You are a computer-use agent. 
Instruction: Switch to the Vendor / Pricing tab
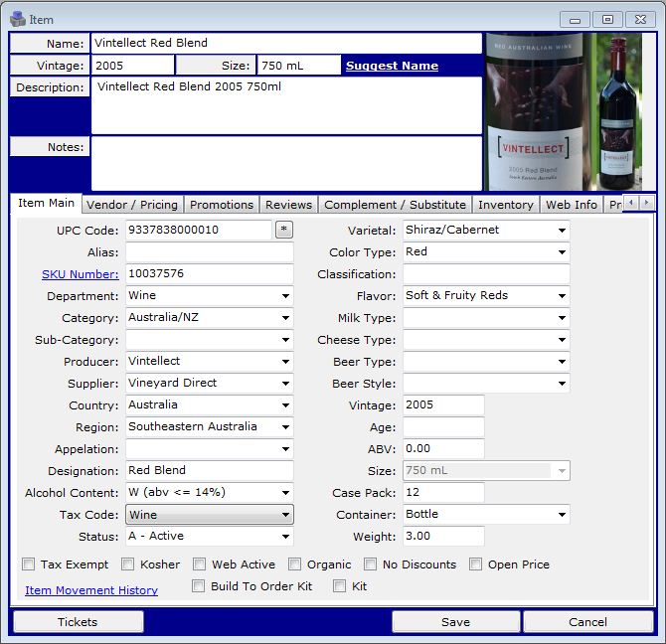point(132,205)
